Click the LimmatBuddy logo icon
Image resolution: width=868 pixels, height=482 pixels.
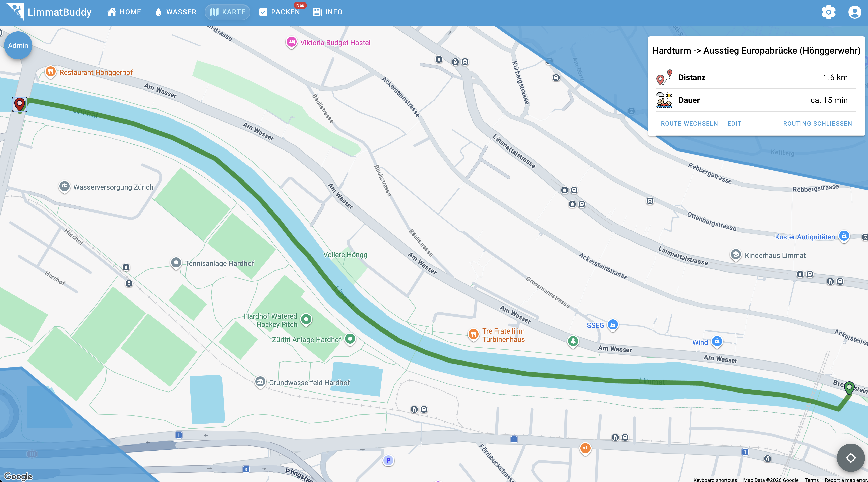pyautogui.click(x=16, y=11)
